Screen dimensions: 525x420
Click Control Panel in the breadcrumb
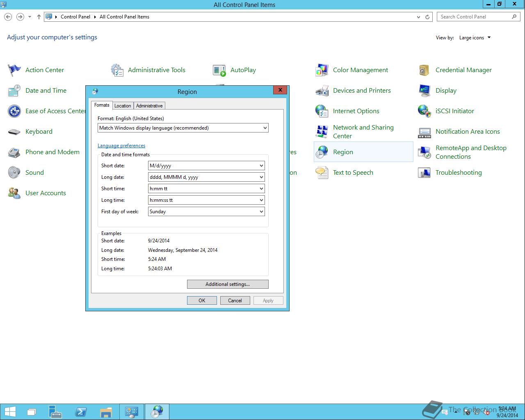tap(75, 17)
